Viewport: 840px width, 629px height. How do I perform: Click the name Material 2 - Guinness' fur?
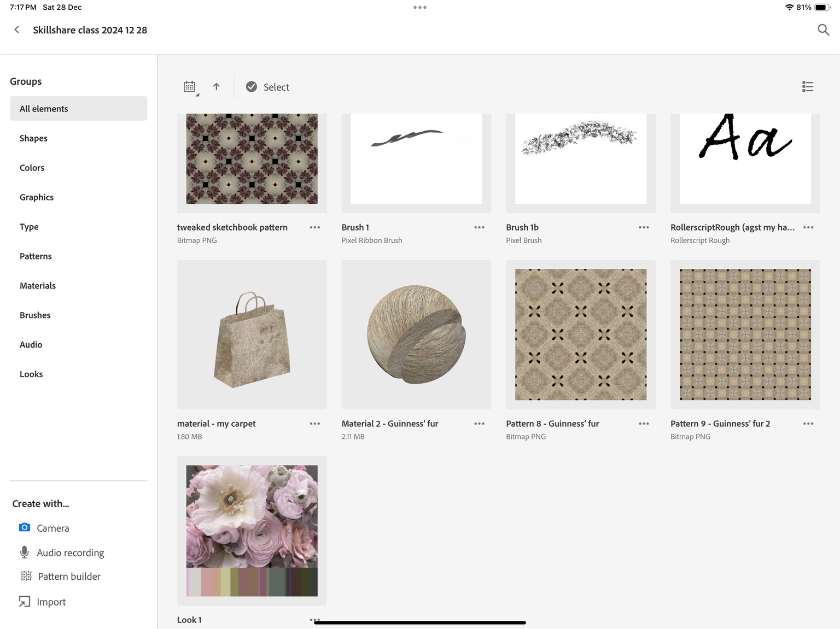pos(390,424)
